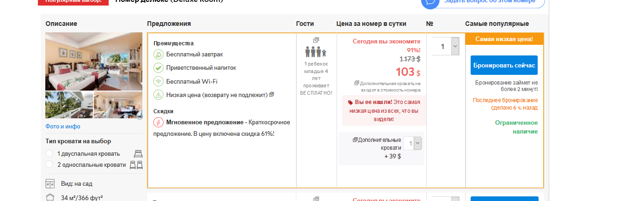644x201 pixels.
Task: Open the small room interior thumbnail
Action: tap(118, 105)
